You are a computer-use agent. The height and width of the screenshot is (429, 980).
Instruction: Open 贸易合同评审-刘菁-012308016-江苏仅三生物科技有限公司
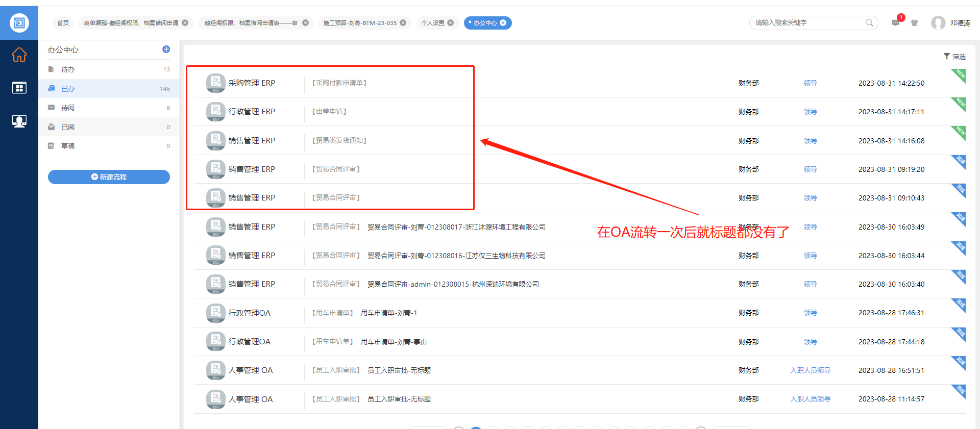[456, 256]
